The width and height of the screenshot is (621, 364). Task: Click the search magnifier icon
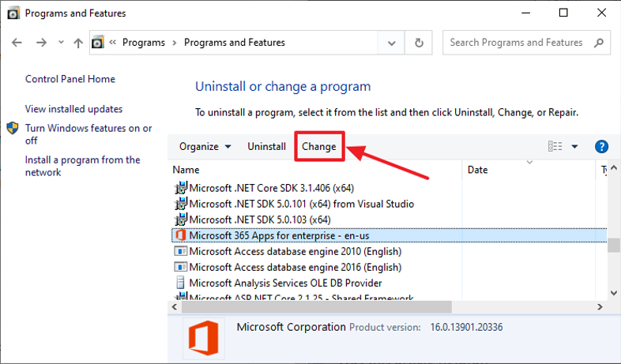[x=598, y=43]
